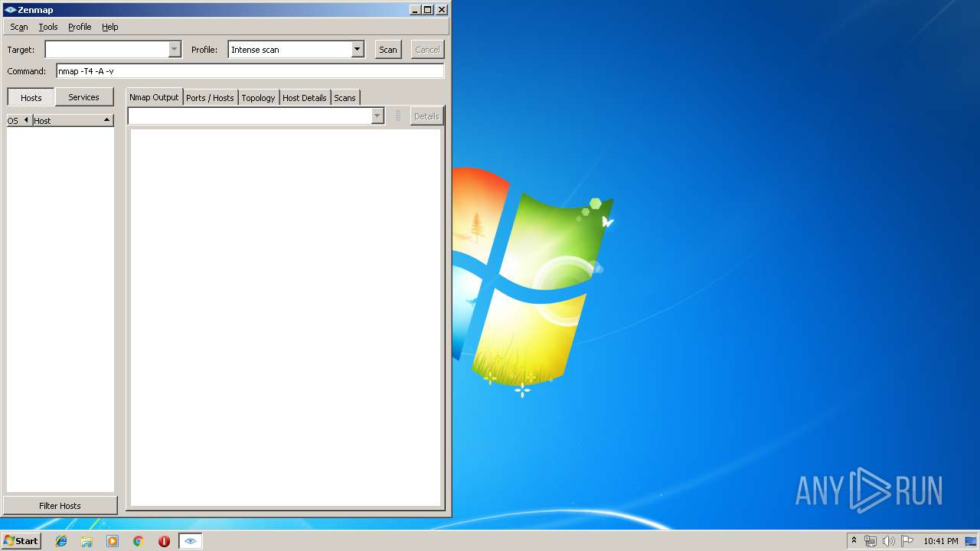
Task: Expand the scan output selector dropdown
Action: (x=377, y=116)
